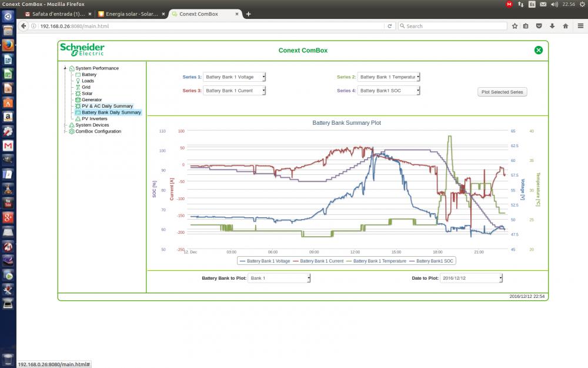This screenshot has height=368, width=588.
Task: Save to Pocket icon
Action: tap(539, 26)
